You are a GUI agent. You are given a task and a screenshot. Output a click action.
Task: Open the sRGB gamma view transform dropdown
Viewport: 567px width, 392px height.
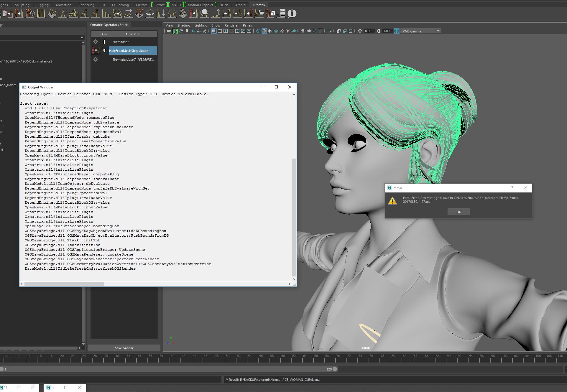click(x=438, y=31)
